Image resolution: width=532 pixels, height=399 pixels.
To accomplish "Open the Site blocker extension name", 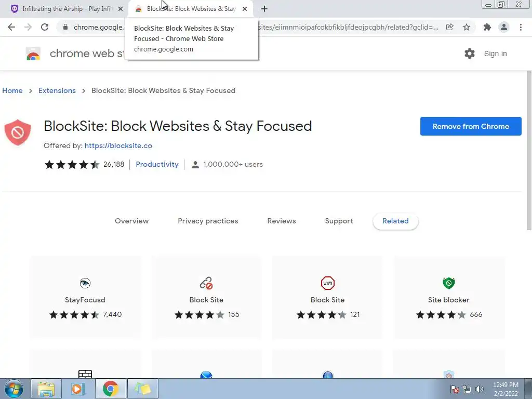I will 448,300.
